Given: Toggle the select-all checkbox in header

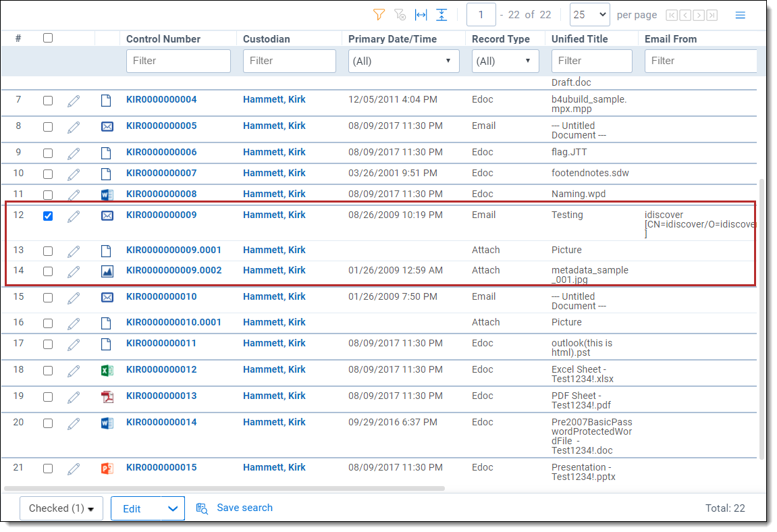Looking at the screenshot, I should point(48,38).
